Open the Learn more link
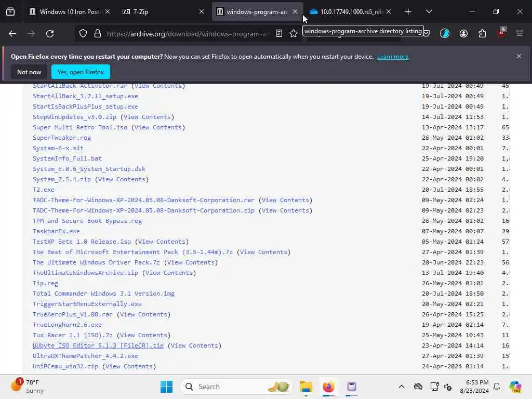Screen dimensions: 532x399 coord(393,57)
